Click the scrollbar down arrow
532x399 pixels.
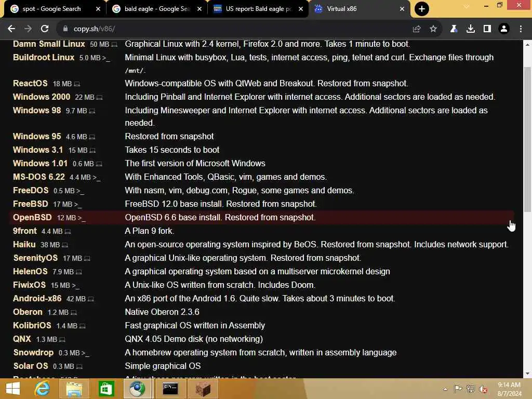527,374
